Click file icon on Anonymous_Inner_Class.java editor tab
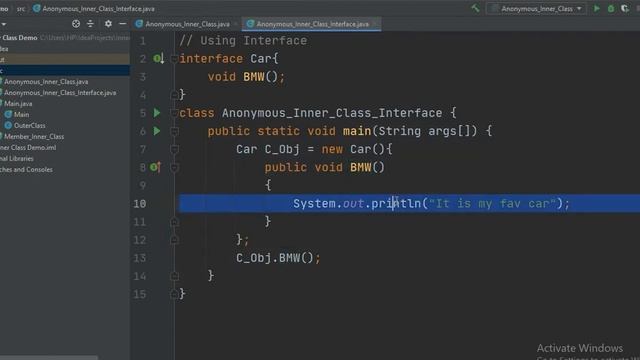This screenshot has height=360, width=640. click(139, 24)
